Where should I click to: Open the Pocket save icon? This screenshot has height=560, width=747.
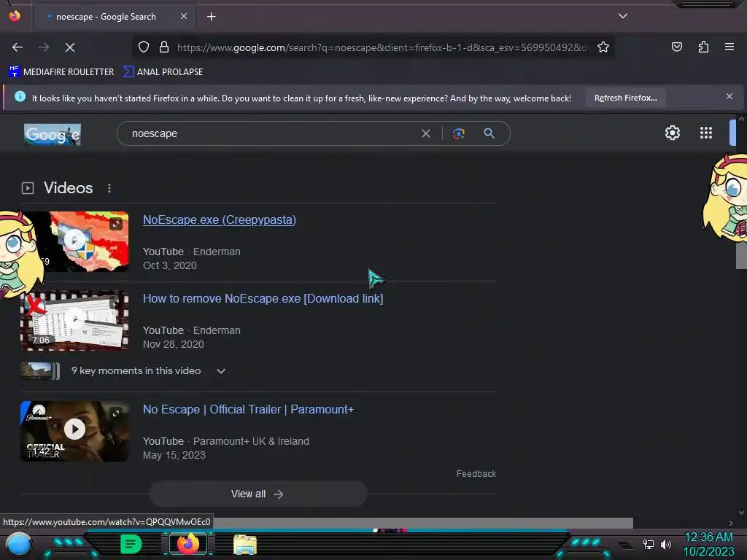point(676,47)
